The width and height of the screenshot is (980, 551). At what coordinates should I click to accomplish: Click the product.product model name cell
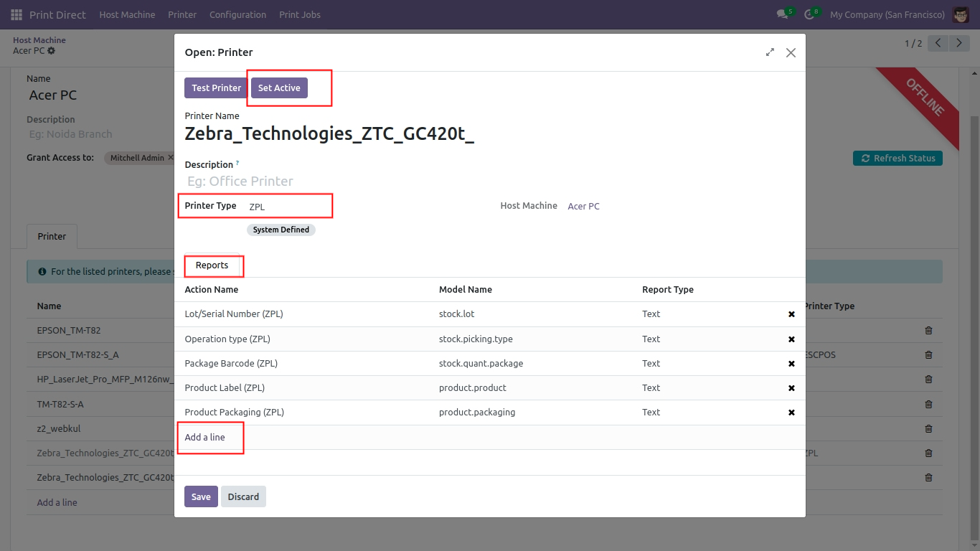[x=472, y=388]
